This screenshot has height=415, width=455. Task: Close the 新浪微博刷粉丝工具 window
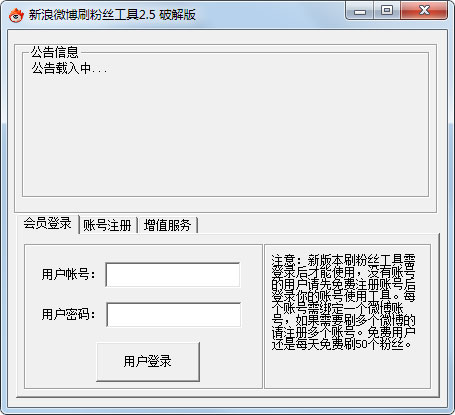424,11
